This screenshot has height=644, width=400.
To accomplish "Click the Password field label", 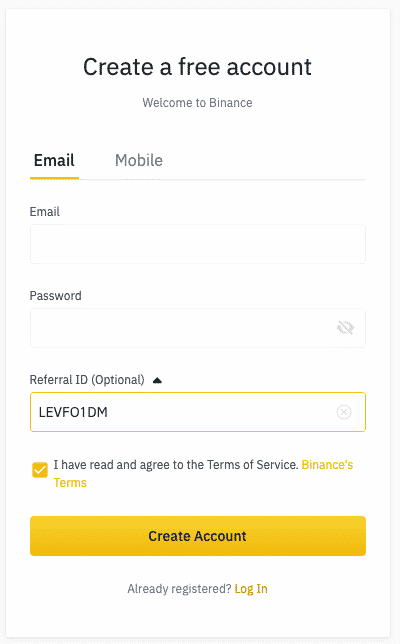I will click(55, 296).
